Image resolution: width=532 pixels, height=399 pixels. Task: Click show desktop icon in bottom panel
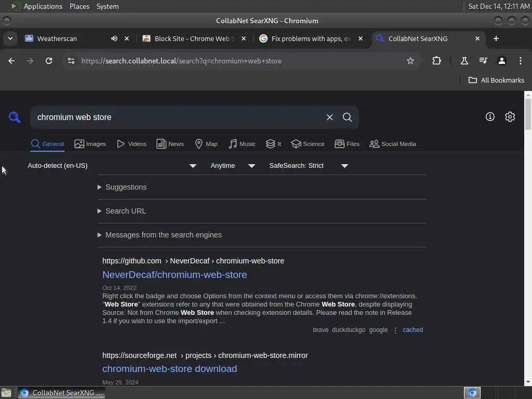click(x=6, y=393)
